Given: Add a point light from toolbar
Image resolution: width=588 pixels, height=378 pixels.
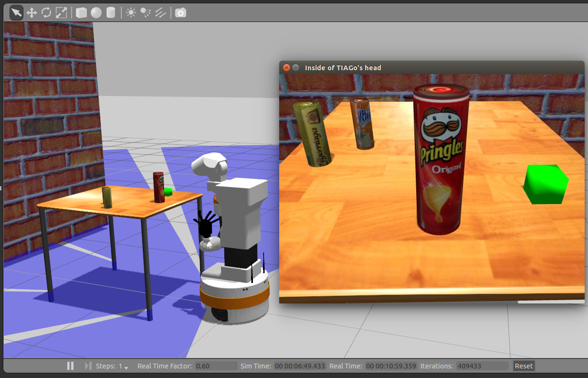Looking at the screenshot, I should click(131, 13).
